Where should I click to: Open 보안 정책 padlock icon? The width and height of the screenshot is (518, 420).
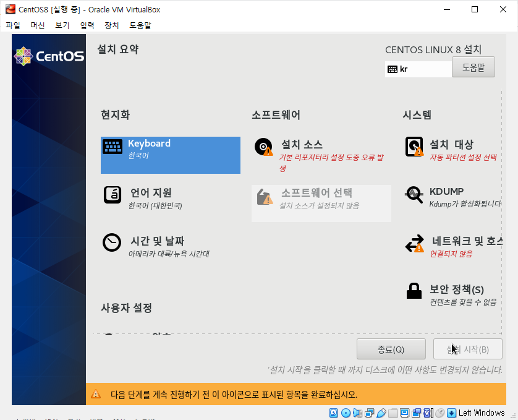(414, 291)
